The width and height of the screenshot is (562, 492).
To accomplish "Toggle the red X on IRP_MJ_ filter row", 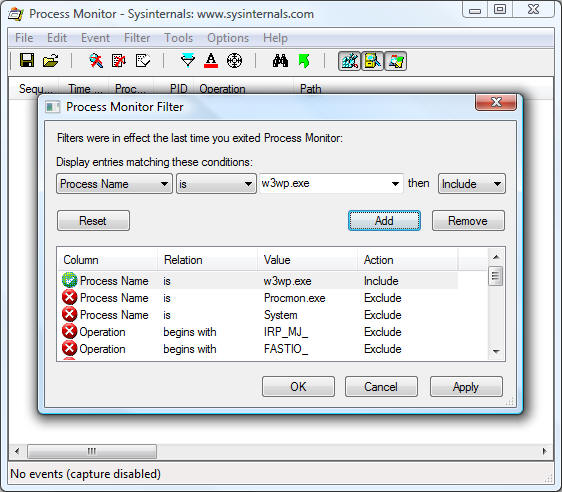I will 69,331.
